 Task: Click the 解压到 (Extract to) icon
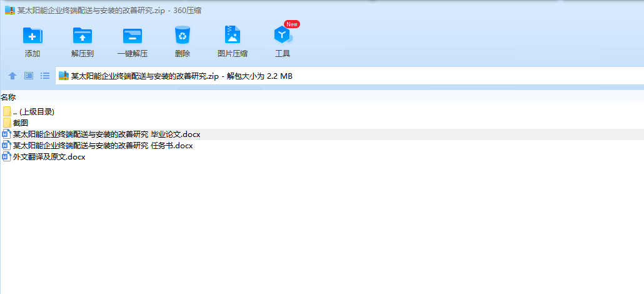[x=83, y=36]
